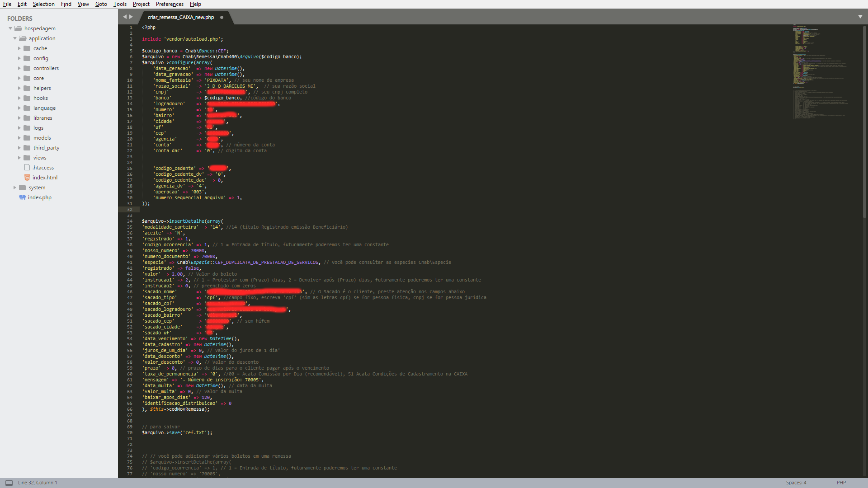Open the Goto menu
This screenshot has width=868, height=488.
[101, 4]
